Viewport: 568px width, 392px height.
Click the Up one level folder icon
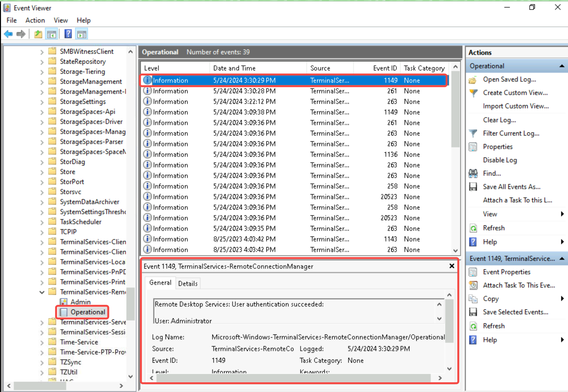(38, 34)
